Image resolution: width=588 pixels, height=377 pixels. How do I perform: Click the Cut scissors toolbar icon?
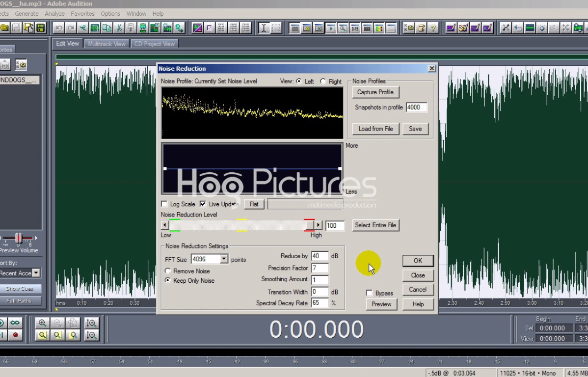119,28
